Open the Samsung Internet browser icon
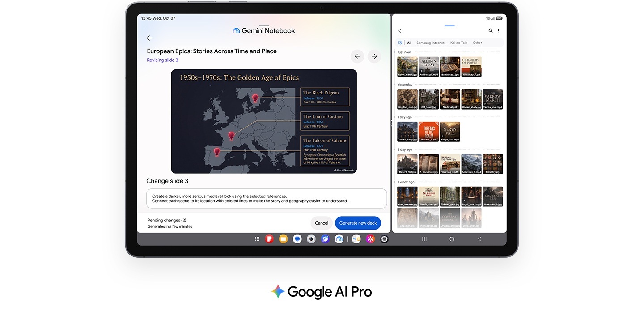Viewport: 644px width, 336px height. (x=325, y=239)
